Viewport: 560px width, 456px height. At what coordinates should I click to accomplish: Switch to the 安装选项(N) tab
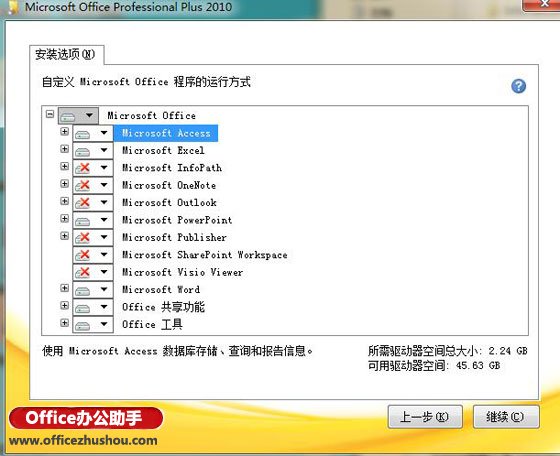tap(66, 55)
